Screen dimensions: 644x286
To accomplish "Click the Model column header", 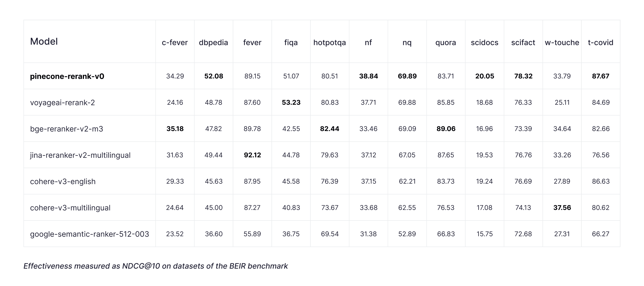I will click(x=44, y=42).
